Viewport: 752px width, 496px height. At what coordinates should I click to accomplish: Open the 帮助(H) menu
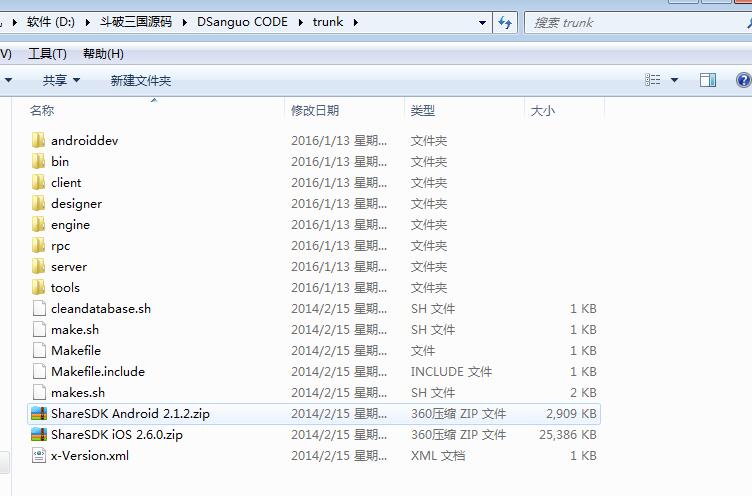(103, 54)
